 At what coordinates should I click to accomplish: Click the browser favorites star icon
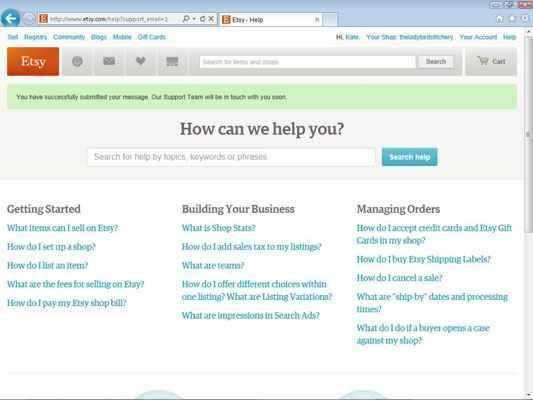pyautogui.click(x=512, y=19)
